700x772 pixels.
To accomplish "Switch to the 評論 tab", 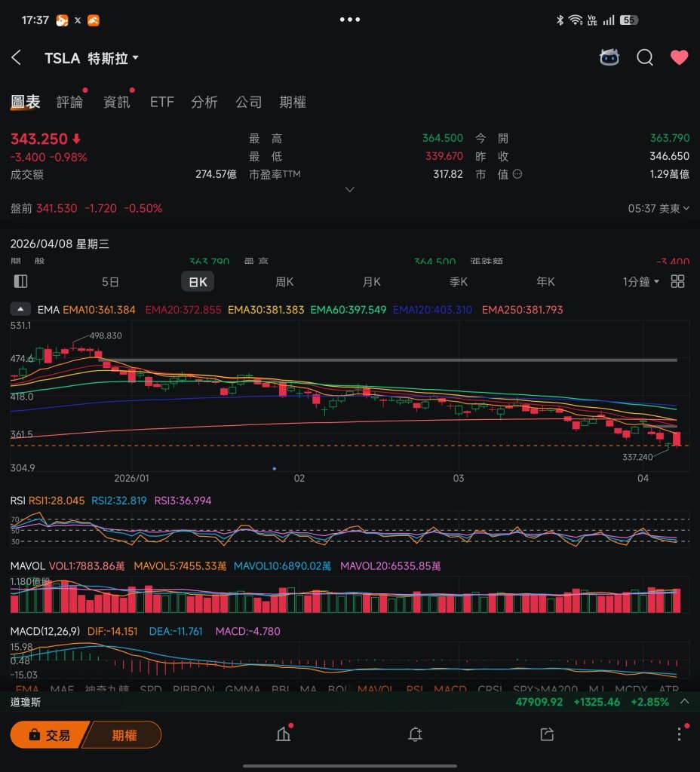I will pyautogui.click(x=69, y=102).
